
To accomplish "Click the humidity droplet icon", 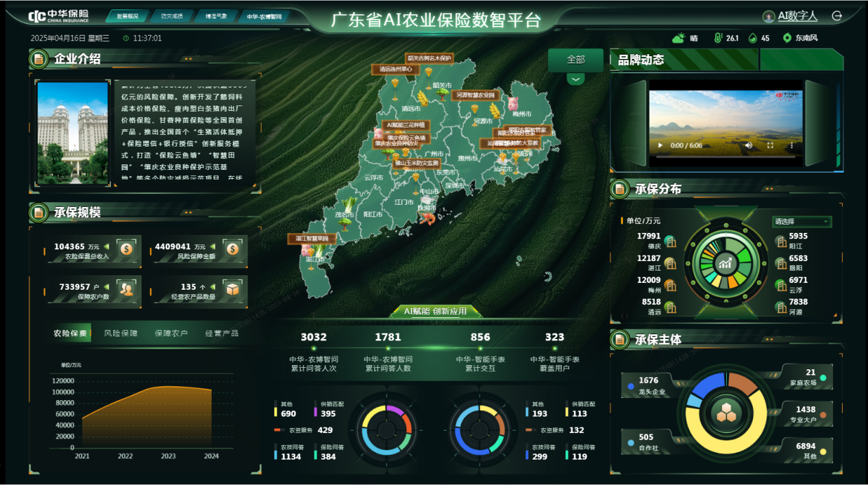I will point(752,38).
